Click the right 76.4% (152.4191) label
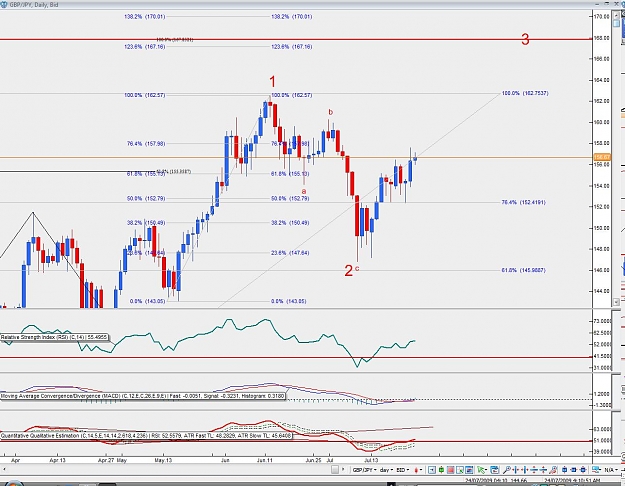Screen dimensions: 625x486 (524, 203)
